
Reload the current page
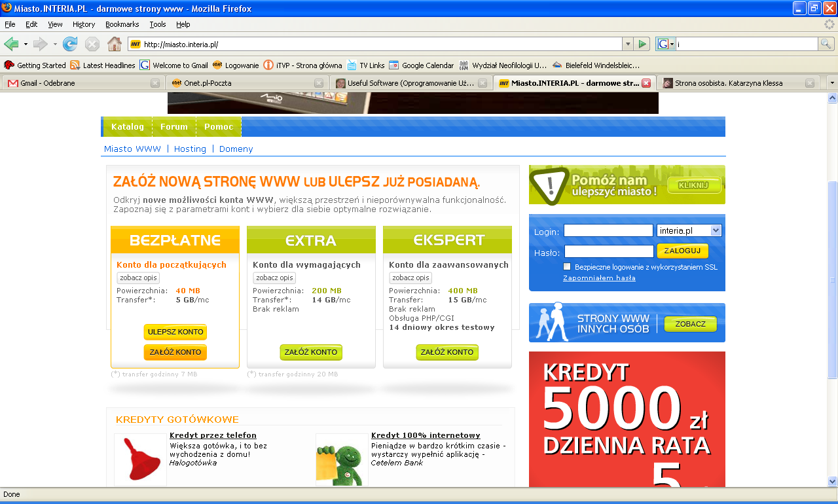pyautogui.click(x=70, y=44)
